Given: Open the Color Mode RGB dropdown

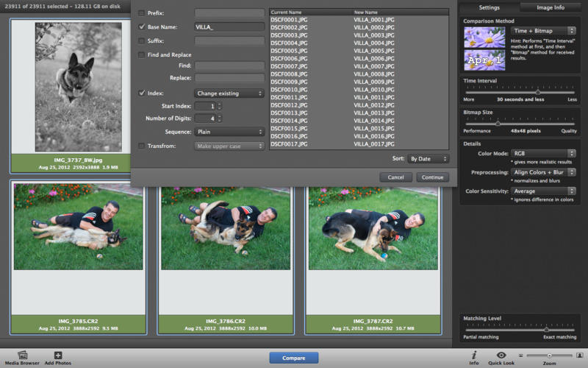Looking at the screenshot, I should coord(543,153).
